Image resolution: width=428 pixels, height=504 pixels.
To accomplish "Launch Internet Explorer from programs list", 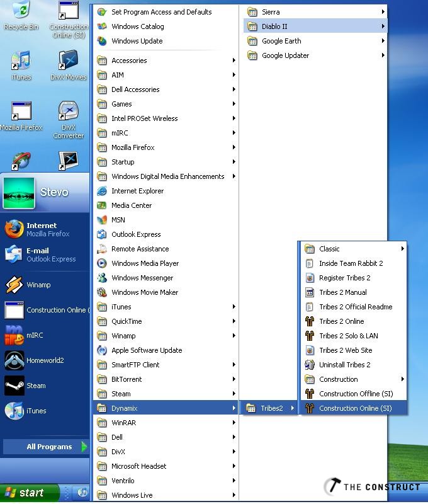I will tap(166, 191).
